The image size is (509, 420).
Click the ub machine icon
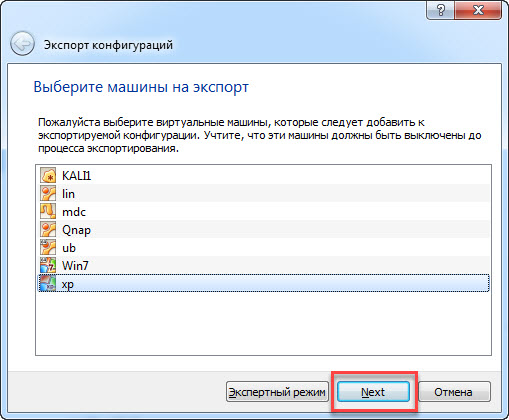pos(48,247)
